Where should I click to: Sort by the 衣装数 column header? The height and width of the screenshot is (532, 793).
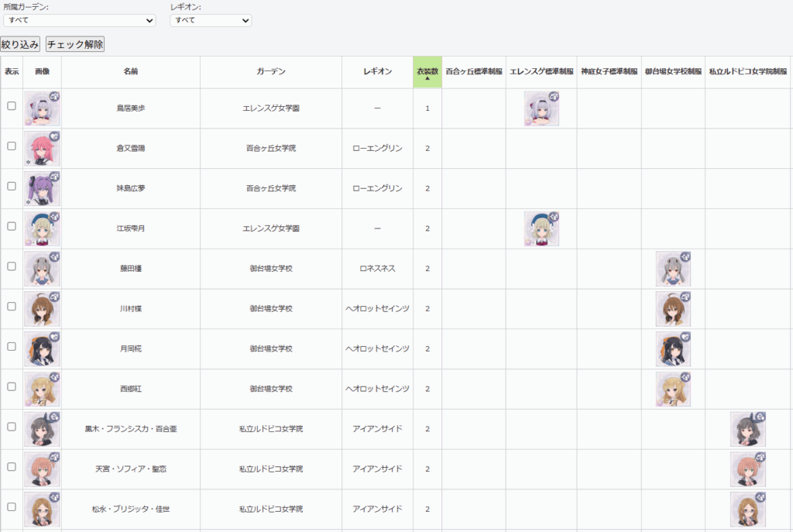(427, 72)
